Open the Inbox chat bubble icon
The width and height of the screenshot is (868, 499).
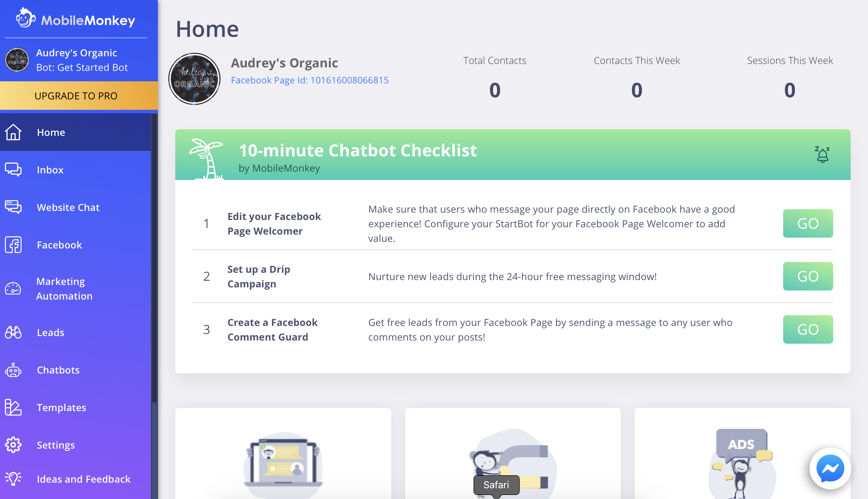[x=13, y=170]
